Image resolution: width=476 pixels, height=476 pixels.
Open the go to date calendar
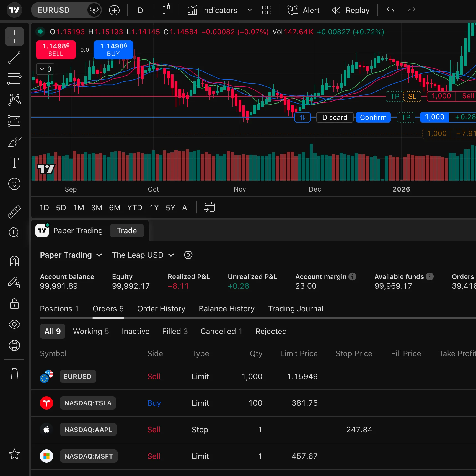209,207
